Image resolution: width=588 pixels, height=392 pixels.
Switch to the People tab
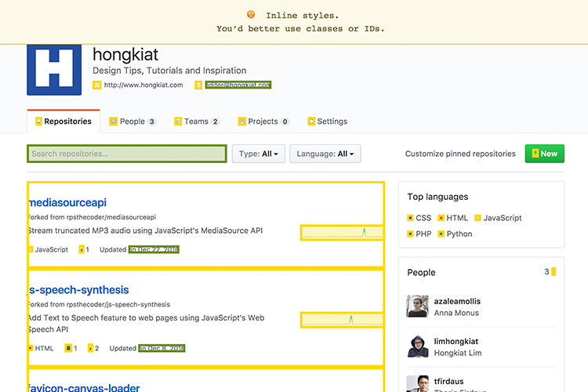132,122
